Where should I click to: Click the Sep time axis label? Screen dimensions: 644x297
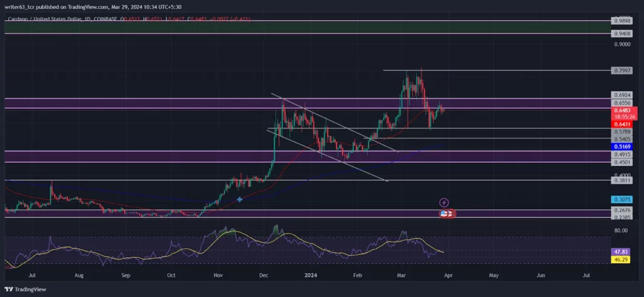126,275
